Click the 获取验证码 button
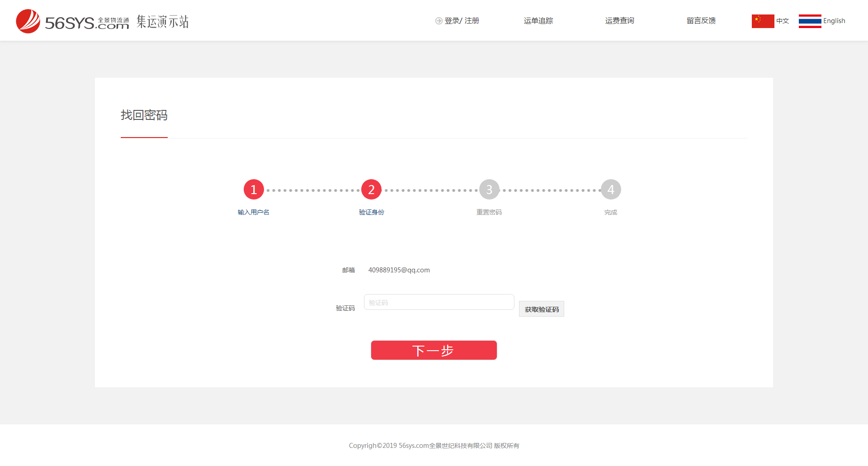The image size is (868, 466). pos(541,309)
